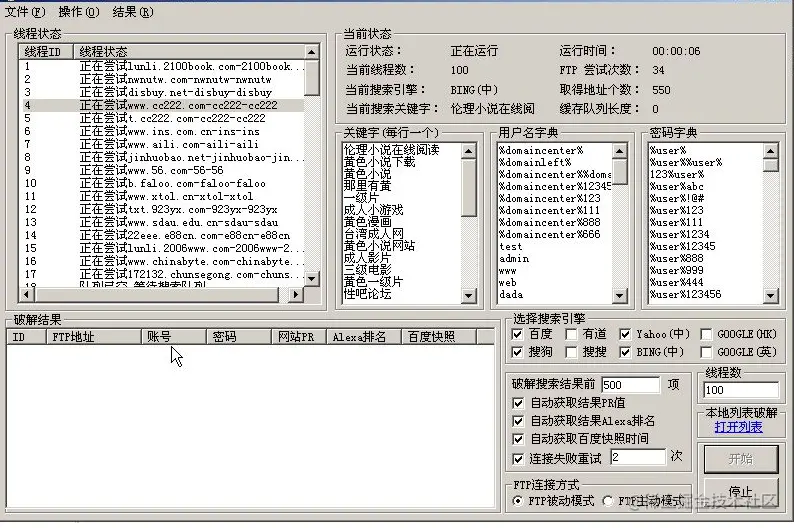The image size is (794, 528).
Task: Click the Alexa排名 column header
Action: (x=364, y=337)
